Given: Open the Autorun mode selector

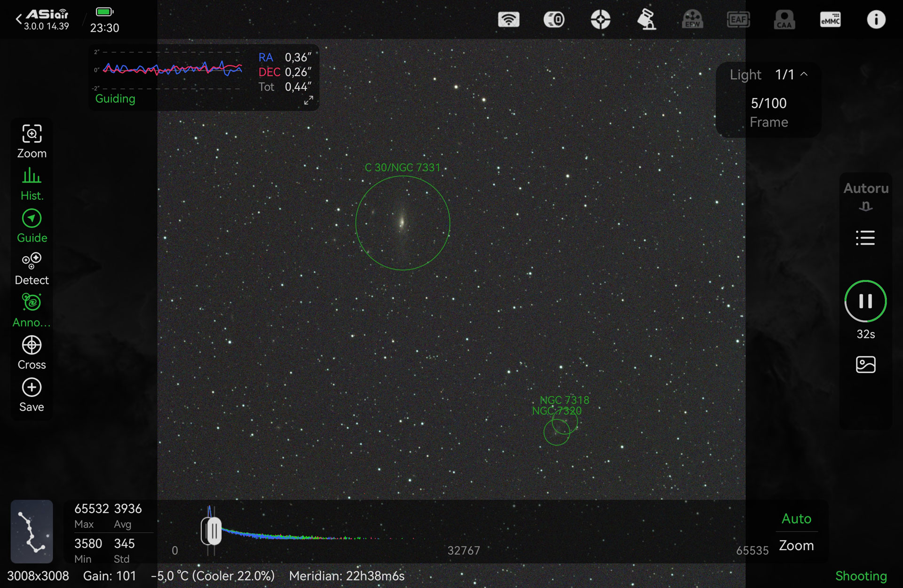Looking at the screenshot, I should click(866, 196).
